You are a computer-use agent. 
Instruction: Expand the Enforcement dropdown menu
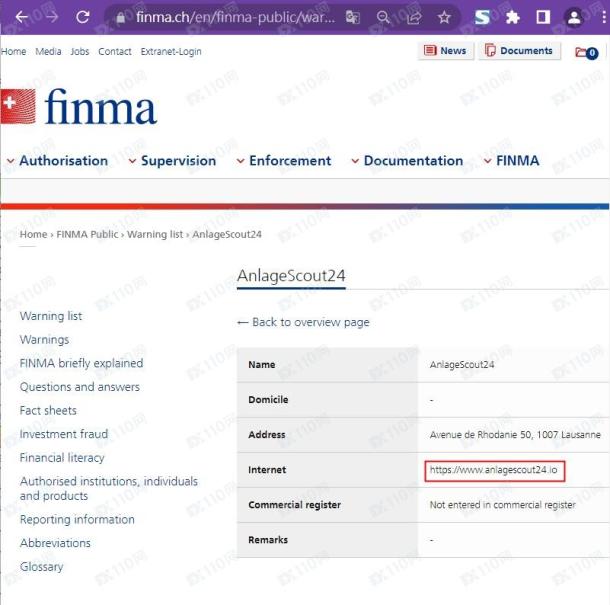click(x=284, y=161)
